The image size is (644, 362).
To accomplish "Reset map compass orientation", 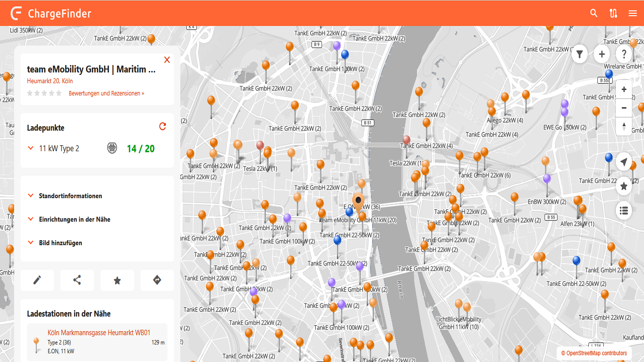I will point(624,126).
